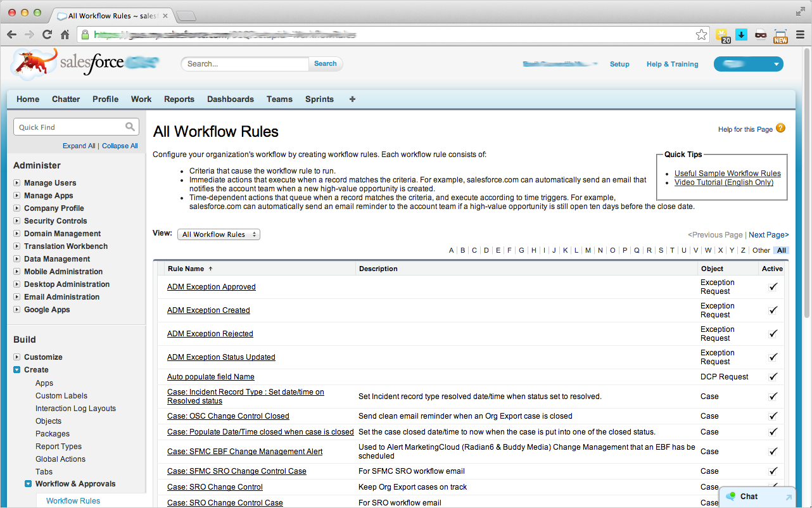This screenshot has width=812, height=508.
Task: Click the home icon in the browser toolbar
Action: (x=67, y=35)
